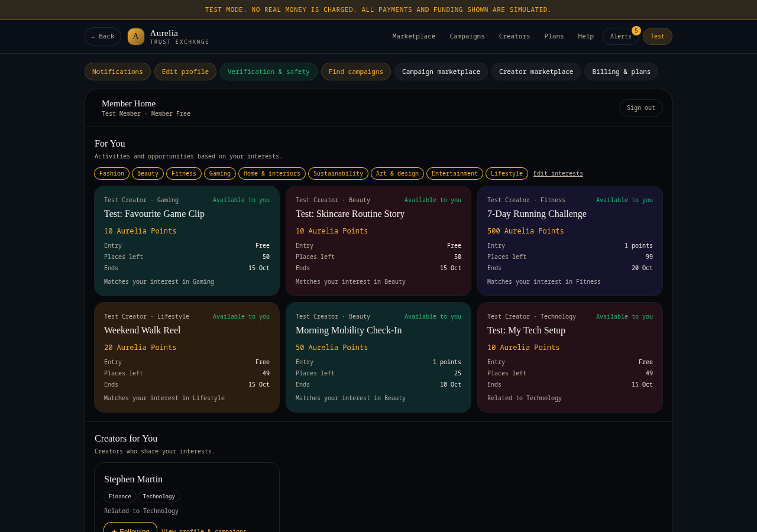
Task: Open the Test: Favourite Game Clip card
Action: (187, 241)
